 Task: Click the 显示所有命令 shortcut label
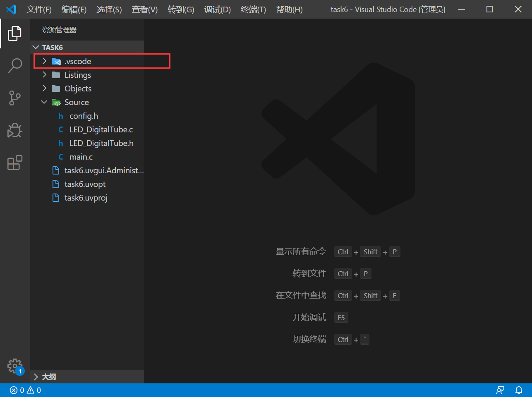[301, 251]
